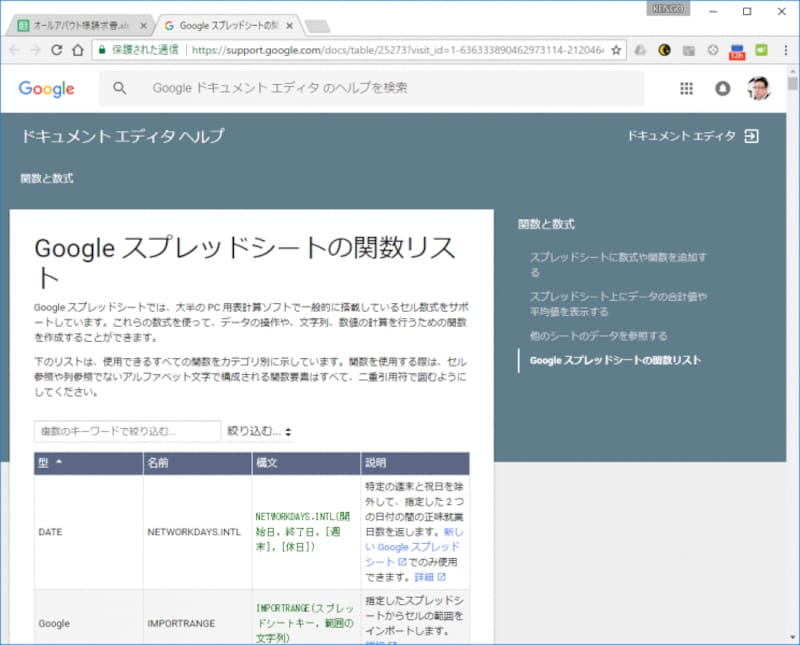This screenshot has width=800, height=645.
Task: Open the Chrome search magnifier icon
Action: point(120,89)
